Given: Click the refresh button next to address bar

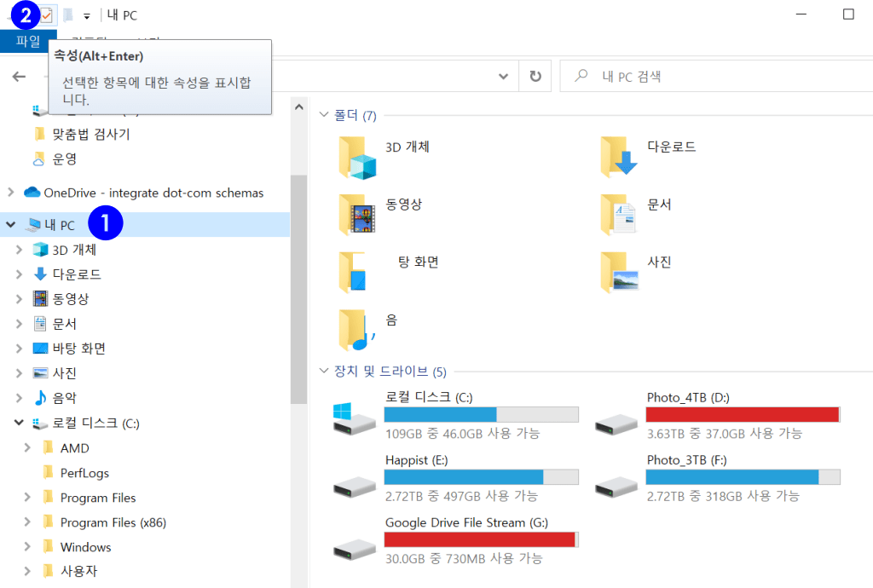Looking at the screenshot, I should [535, 76].
